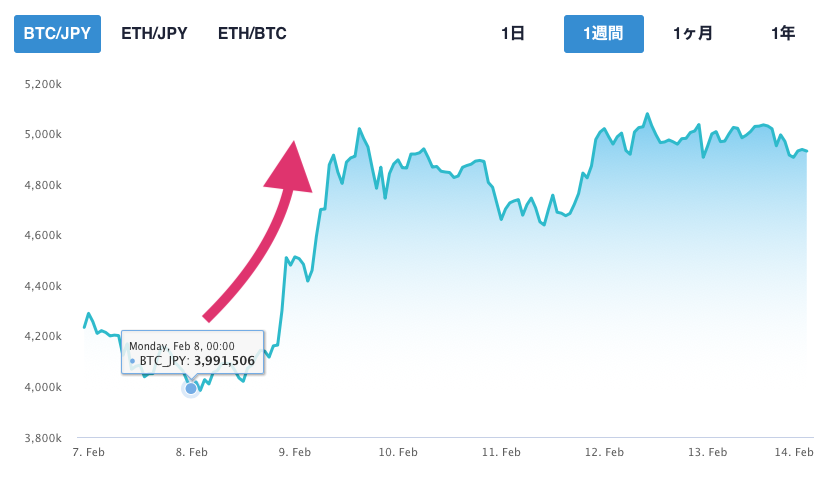Change range to 1年 (one year)
Screen dimensions: 827x485
tap(783, 34)
